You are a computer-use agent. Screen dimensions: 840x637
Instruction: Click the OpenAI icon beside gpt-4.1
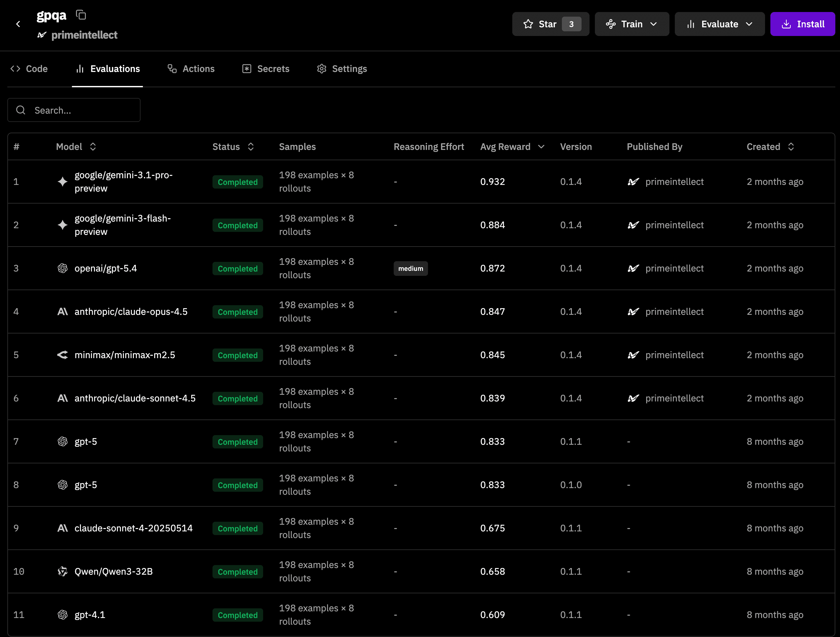tap(63, 615)
